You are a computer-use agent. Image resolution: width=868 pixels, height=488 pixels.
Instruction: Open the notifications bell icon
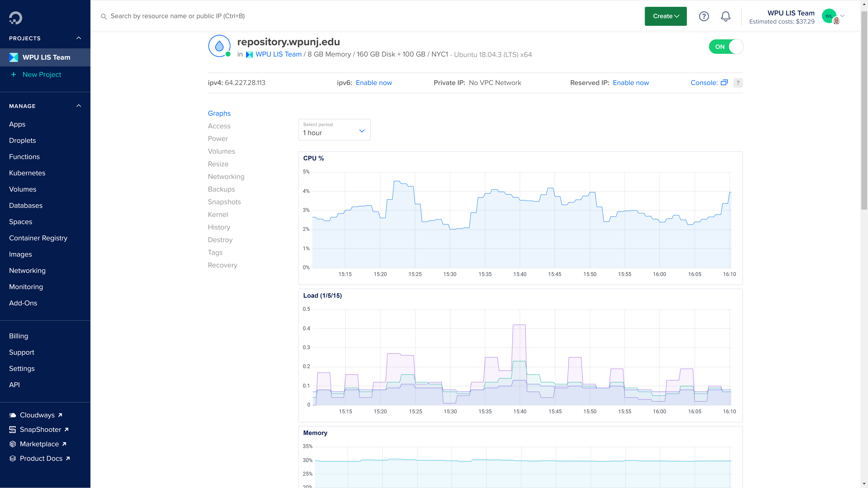point(725,16)
